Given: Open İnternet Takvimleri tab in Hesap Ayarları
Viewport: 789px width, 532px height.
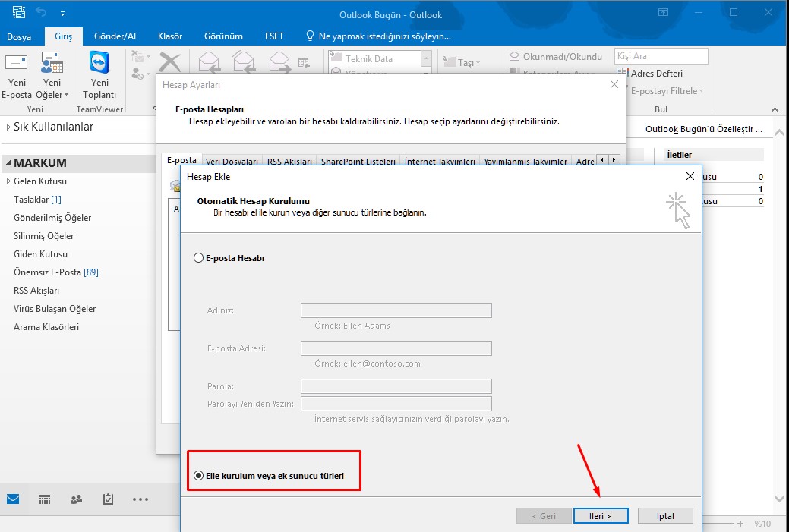Looking at the screenshot, I should click(440, 161).
